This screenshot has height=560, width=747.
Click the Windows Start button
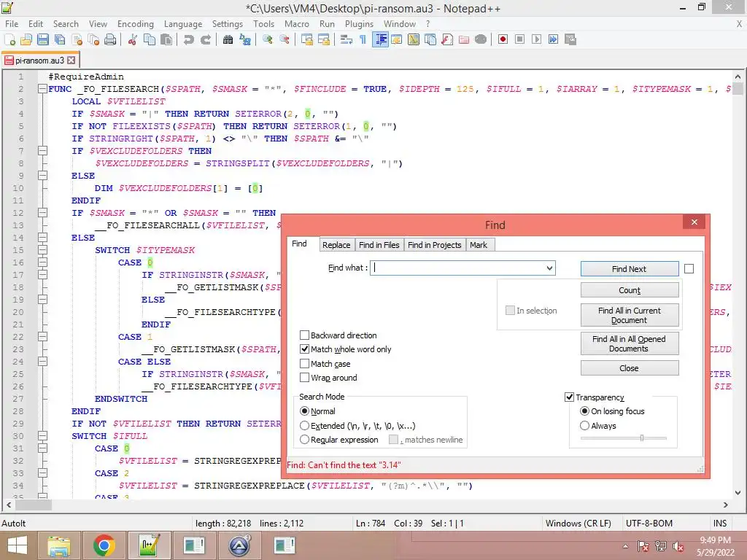[x=18, y=545]
